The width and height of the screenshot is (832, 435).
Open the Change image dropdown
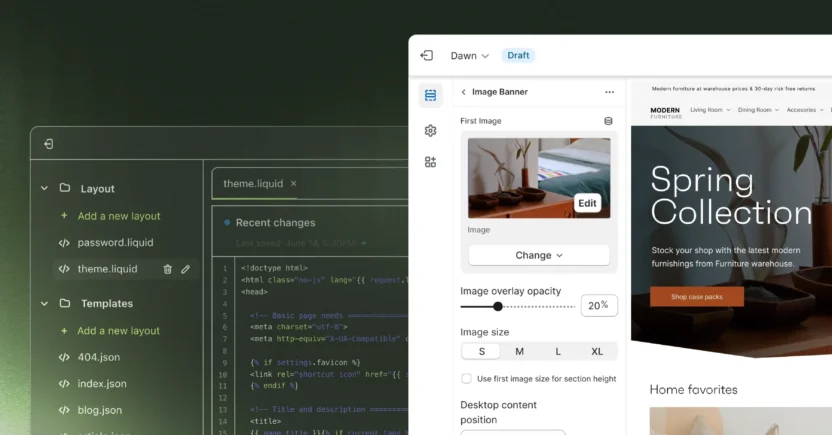coord(538,255)
